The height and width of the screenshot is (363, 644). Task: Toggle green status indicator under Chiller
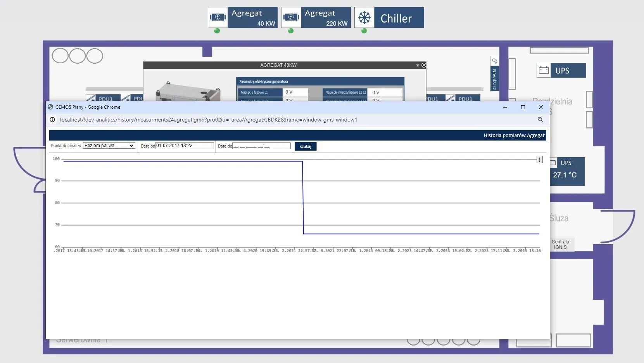(x=364, y=31)
